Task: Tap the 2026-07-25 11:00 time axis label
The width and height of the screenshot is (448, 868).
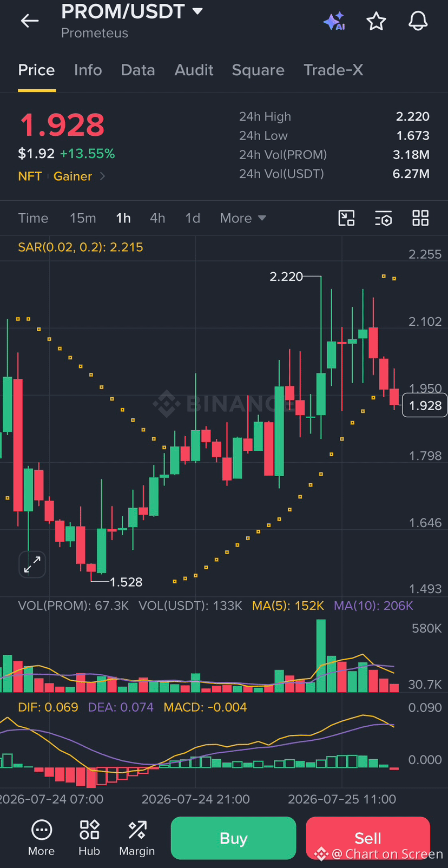Action: point(342,799)
